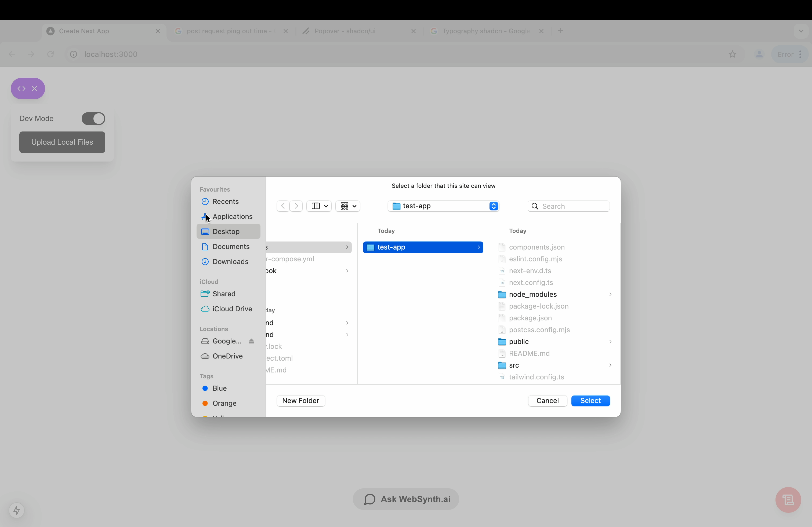Select the src folder
Viewport: 812px width, 527px height.
(514, 365)
